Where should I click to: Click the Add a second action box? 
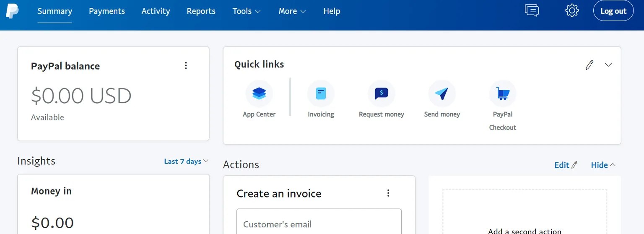point(525,212)
